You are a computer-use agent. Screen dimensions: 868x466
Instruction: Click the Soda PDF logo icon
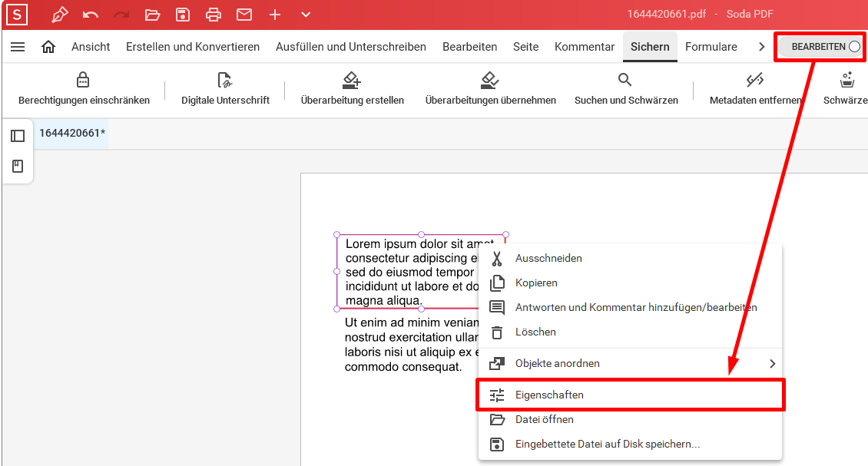[x=17, y=15]
